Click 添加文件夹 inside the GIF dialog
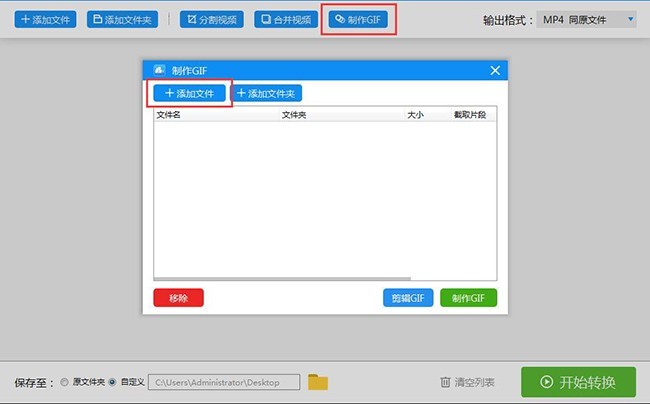 point(266,93)
